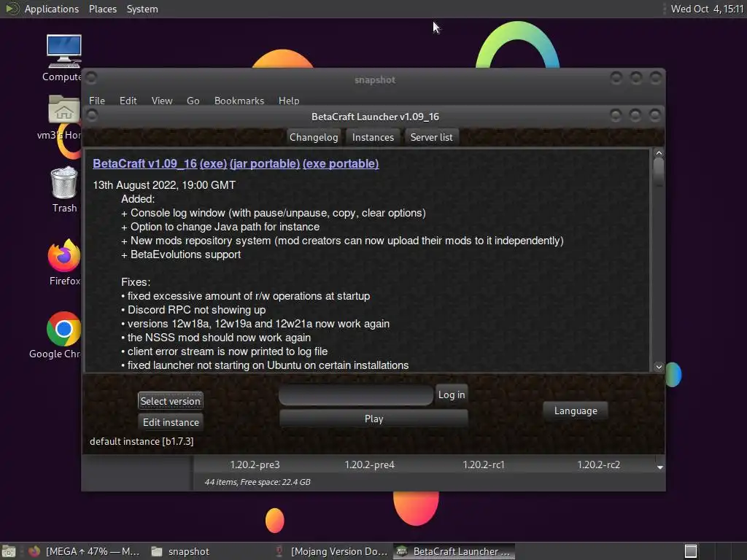Click the Applications menu logo icon
Screen dimensions: 747x560
(x=12, y=9)
